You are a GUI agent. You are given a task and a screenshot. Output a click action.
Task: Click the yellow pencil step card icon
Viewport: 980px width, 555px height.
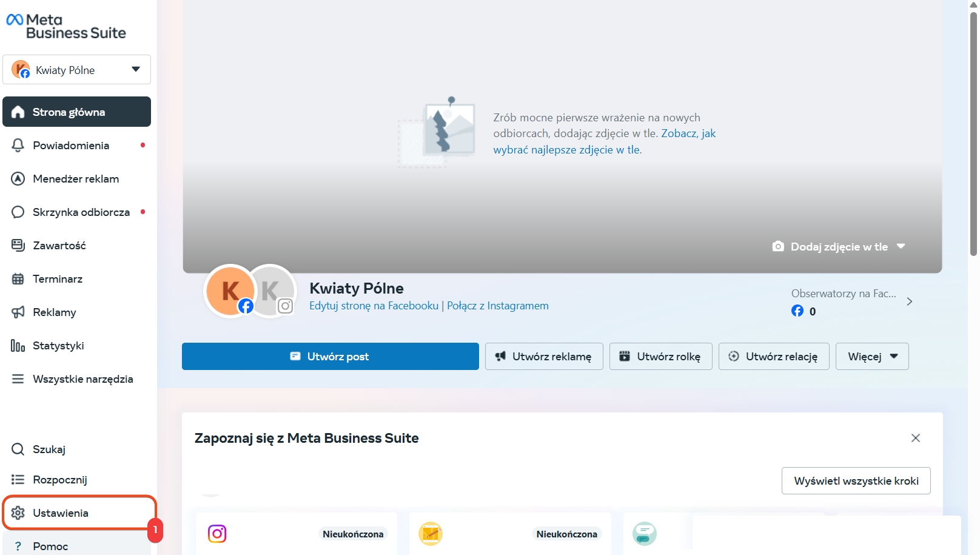click(x=431, y=534)
